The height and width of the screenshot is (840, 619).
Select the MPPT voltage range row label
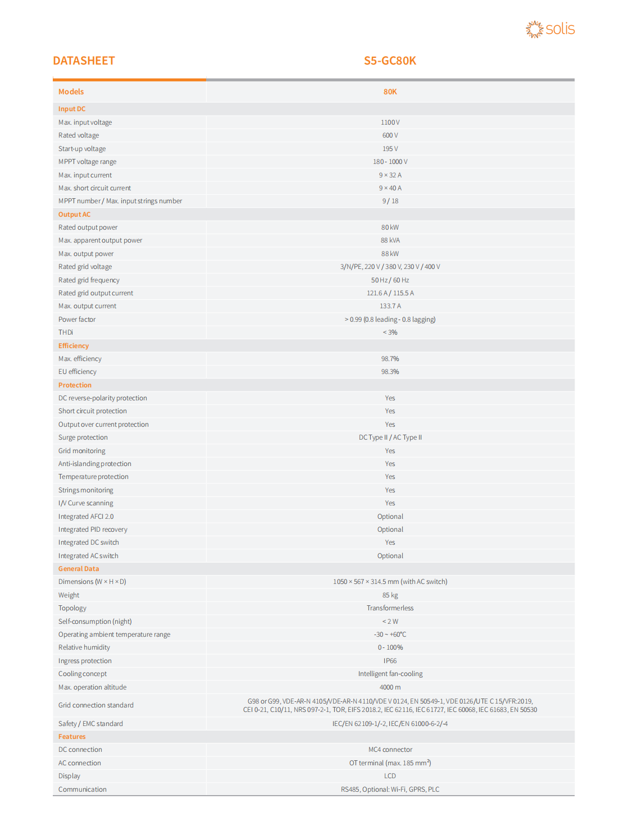88,162
